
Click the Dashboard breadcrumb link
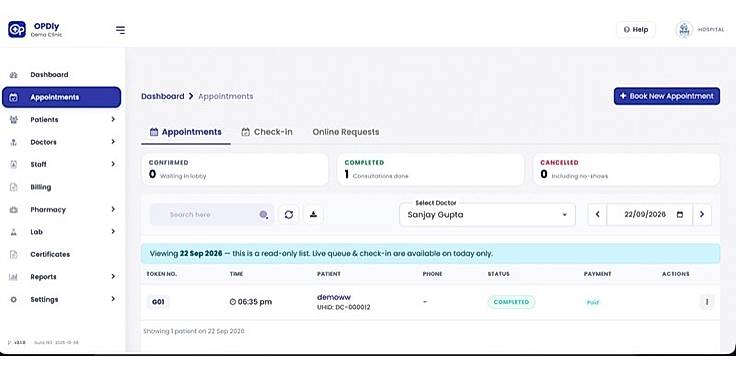(x=163, y=96)
